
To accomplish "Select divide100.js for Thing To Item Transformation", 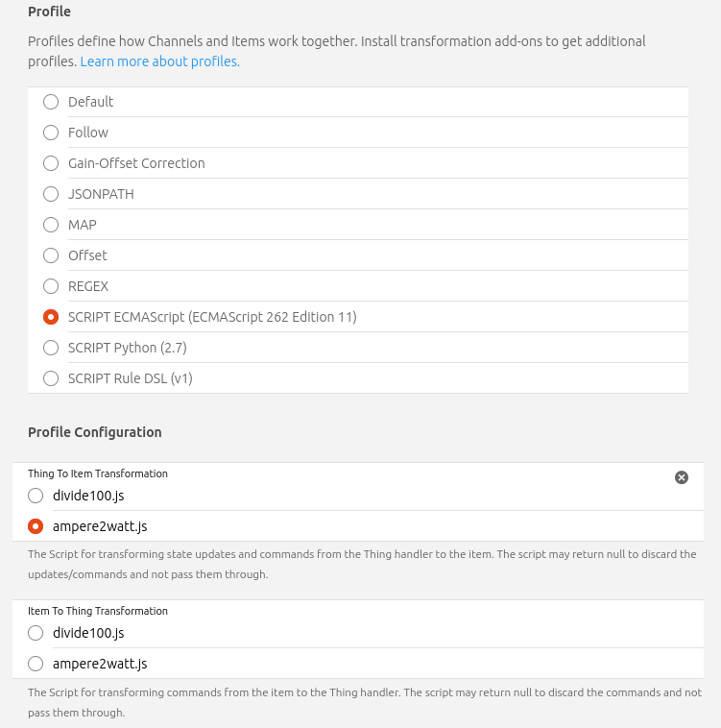I will [36, 496].
